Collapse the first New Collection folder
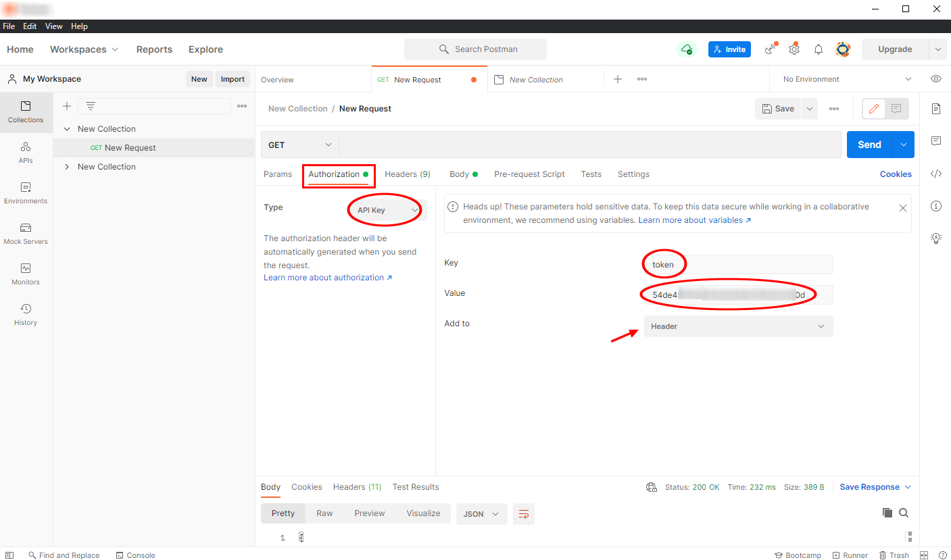 tap(67, 129)
